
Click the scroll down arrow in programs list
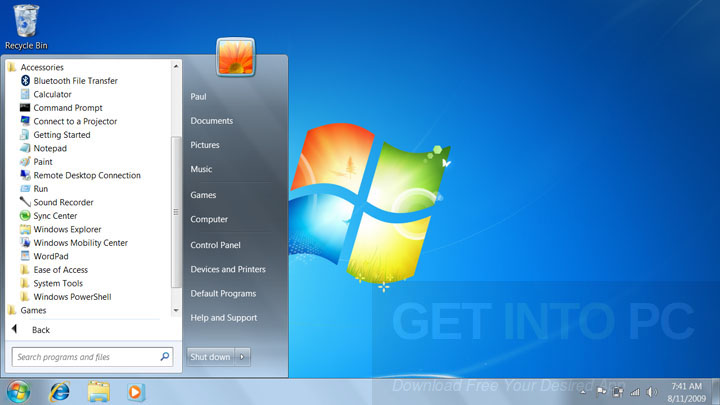[176, 310]
